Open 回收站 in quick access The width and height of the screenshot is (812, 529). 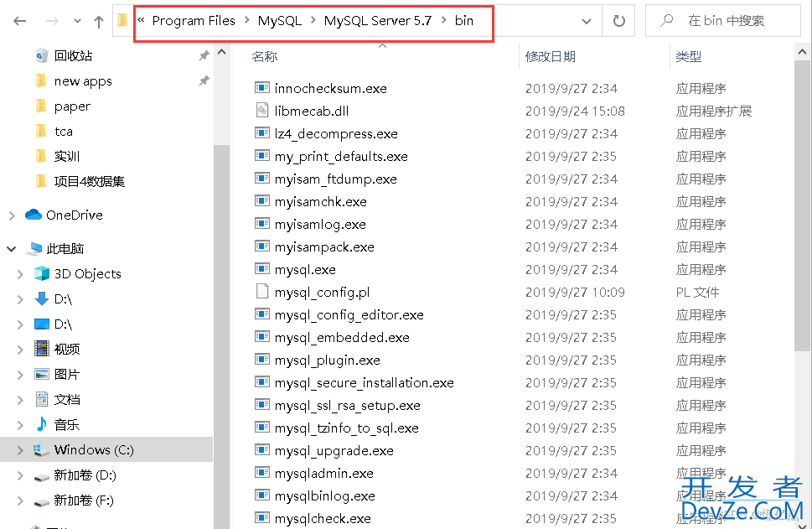coord(74,55)
